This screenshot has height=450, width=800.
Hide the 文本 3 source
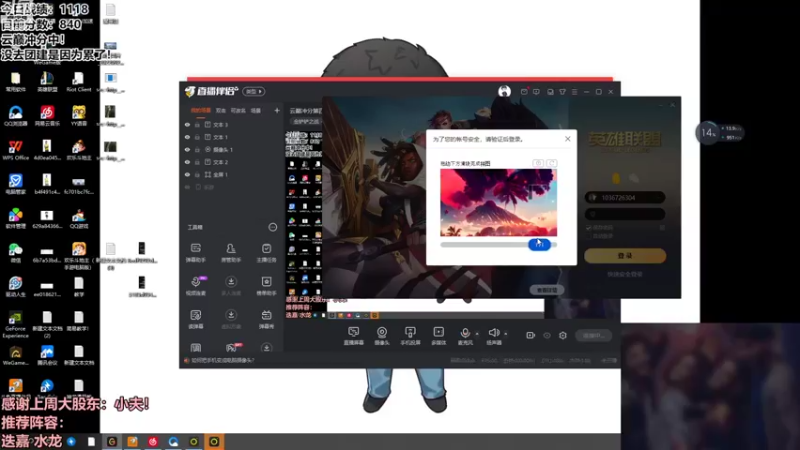(187, 124)
